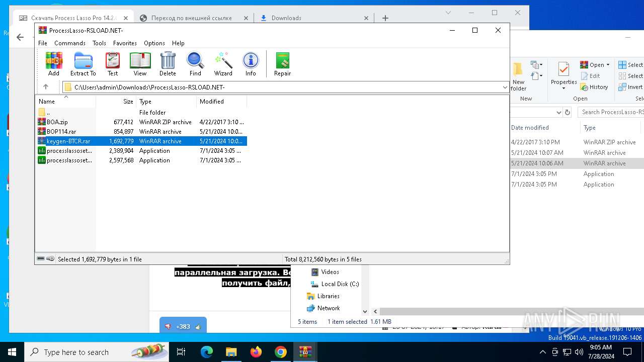Open the Info toolbar icon
The image size is (644, 362).
[x=251, y=64]
